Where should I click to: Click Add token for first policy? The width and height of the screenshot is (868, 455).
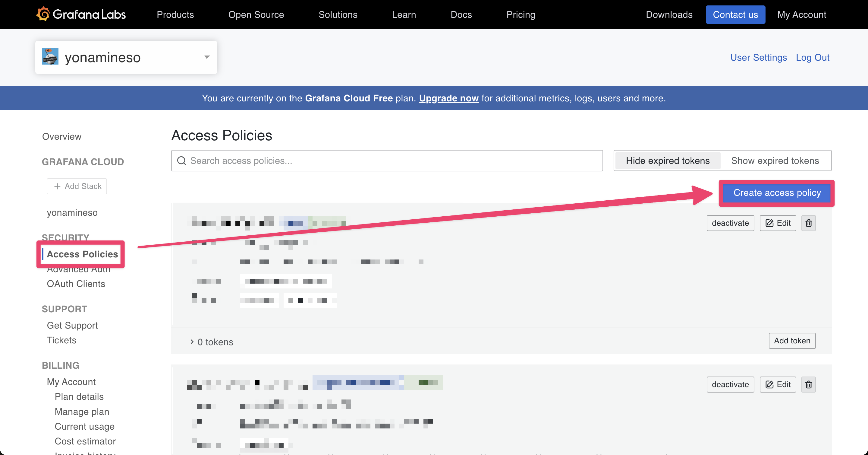792,341
